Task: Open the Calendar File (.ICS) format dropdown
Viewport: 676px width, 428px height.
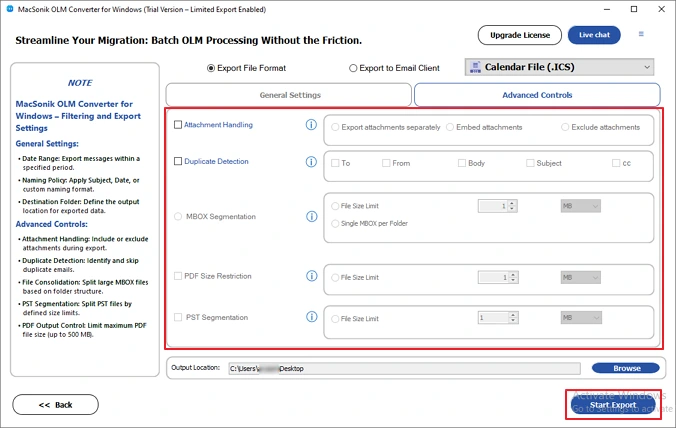Action: [x=559, y=67]
